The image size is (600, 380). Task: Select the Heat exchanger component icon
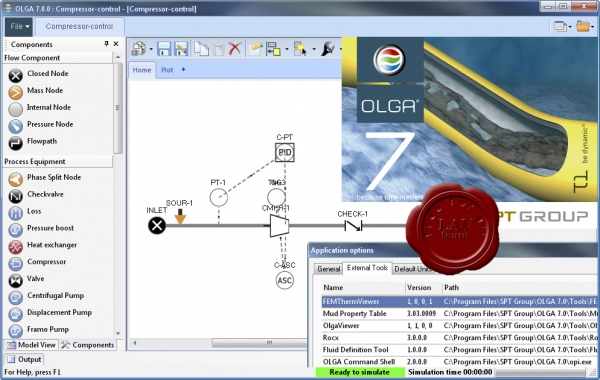16,247
